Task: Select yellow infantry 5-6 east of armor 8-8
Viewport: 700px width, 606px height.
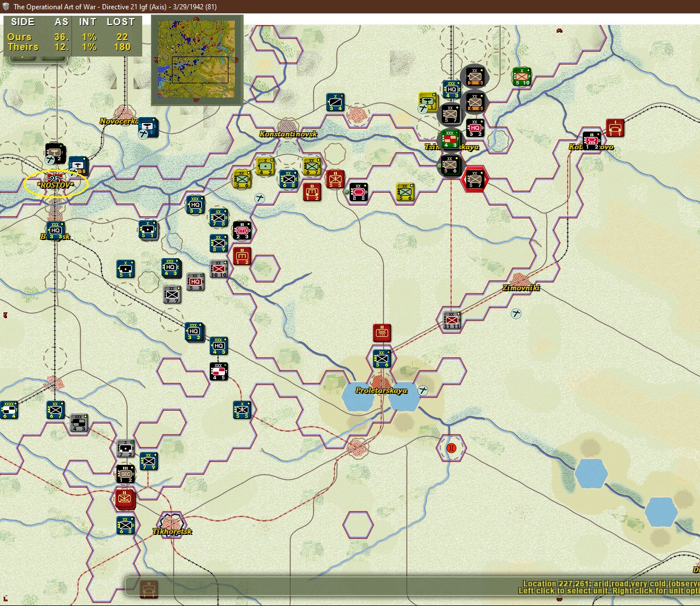Action: tap(405, 192)
